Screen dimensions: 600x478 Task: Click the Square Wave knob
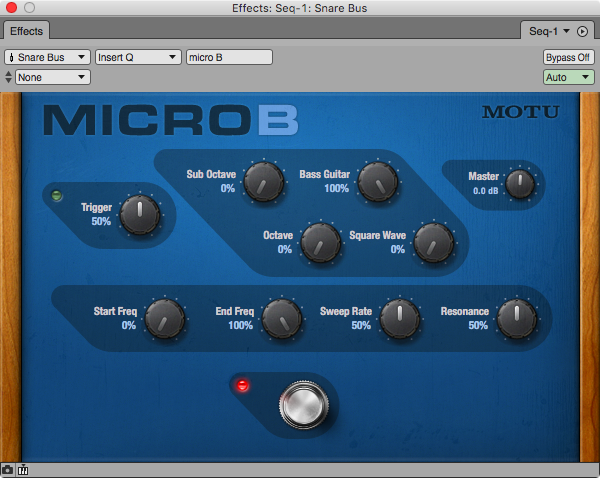[434, 243]
